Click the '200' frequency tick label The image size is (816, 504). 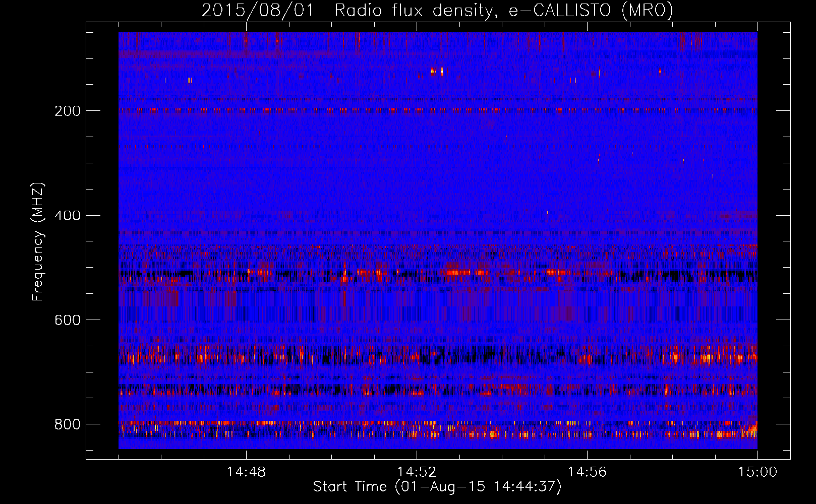coord(68,111)
